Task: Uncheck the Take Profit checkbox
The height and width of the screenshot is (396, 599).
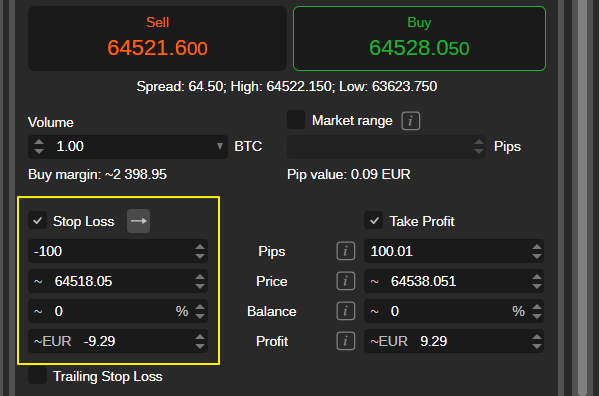Action: (374, 221)
